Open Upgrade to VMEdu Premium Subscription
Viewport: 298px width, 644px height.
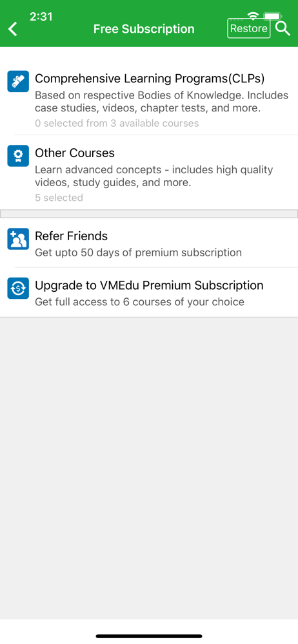coord(149,293)
